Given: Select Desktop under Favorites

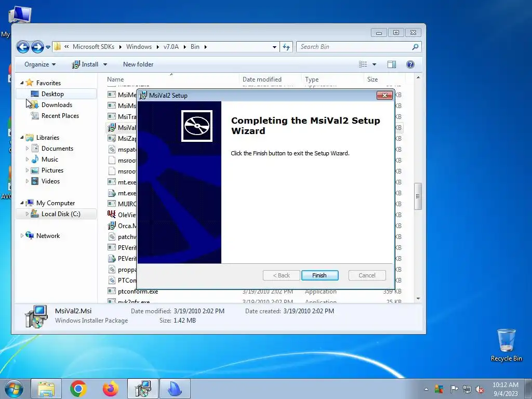Looking at the screenshot, I should point(52,94).
